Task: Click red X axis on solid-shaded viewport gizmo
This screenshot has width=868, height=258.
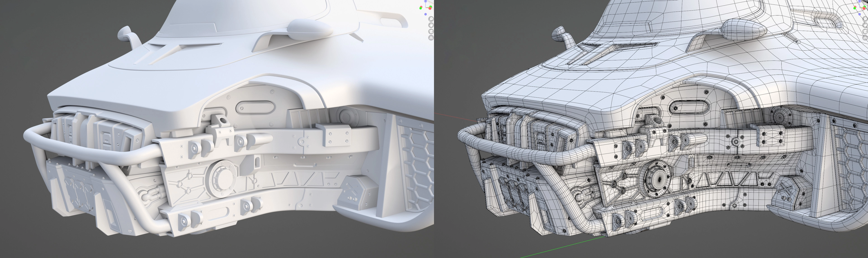Action: point(430,8)
